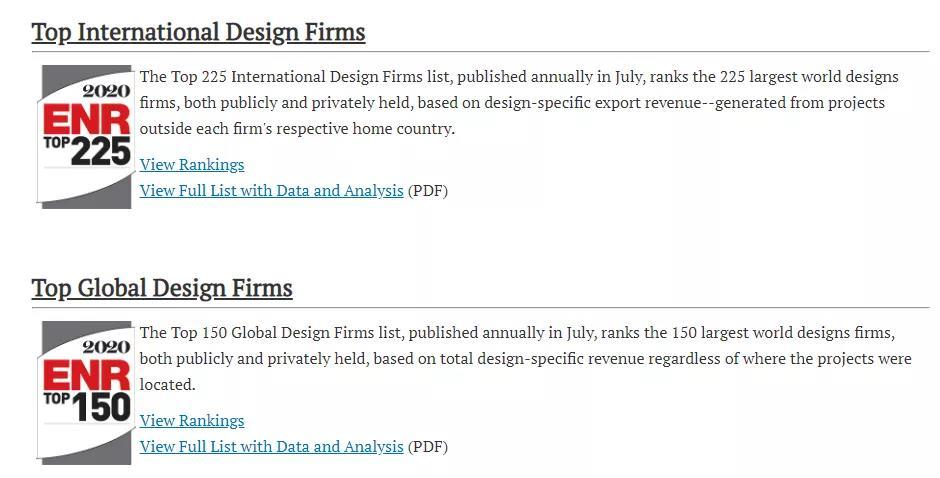Click the (PDF) label in International section
940x478 pixels.
point(428,190)
